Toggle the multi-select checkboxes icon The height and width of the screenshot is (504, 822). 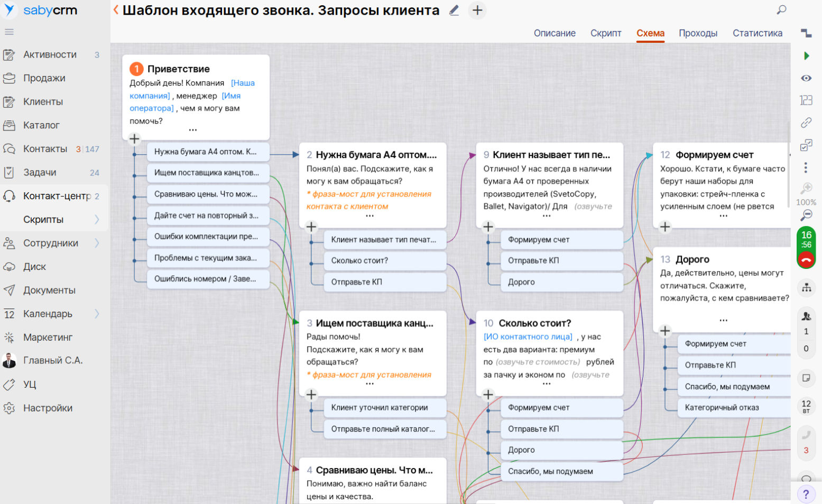click(x=806, y=145)
